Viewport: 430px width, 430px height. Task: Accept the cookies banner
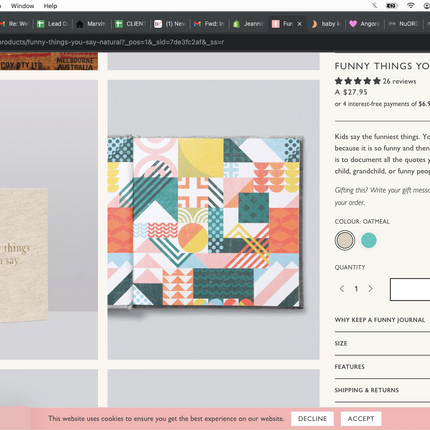point(361,419)
